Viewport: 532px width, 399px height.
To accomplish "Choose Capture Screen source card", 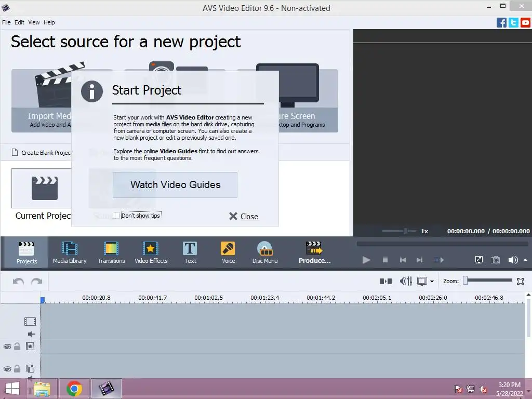I will point(309,98).
